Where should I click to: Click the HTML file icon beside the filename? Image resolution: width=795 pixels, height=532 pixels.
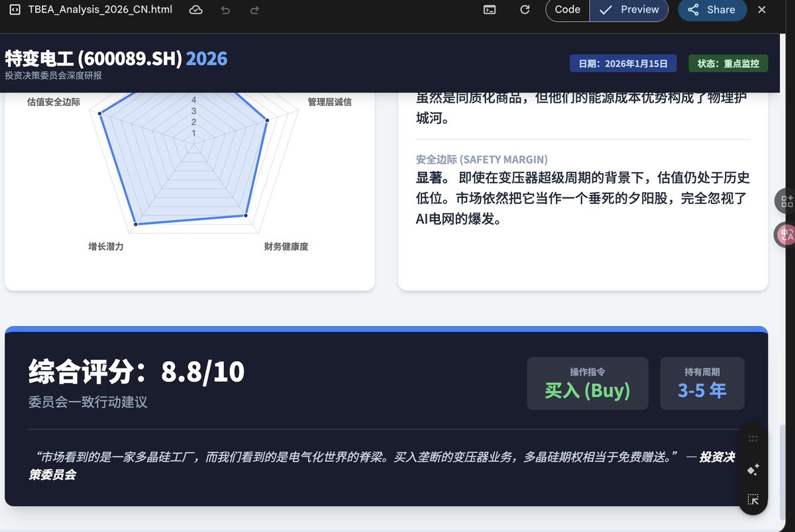click(15, 10)
